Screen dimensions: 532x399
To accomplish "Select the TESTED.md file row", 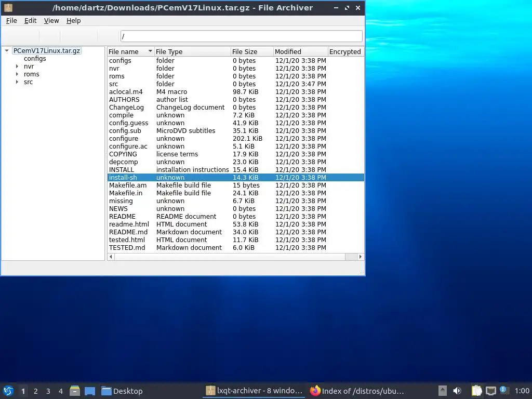I will (236, 248).
